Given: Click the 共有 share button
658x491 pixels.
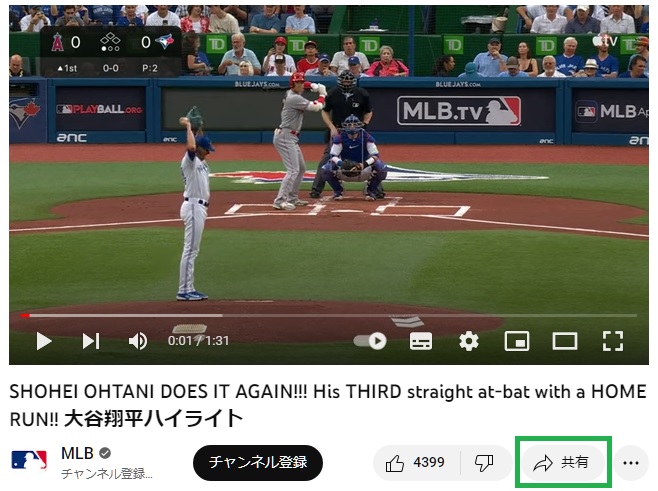Looking at the screenshot, I should point(563,463).
